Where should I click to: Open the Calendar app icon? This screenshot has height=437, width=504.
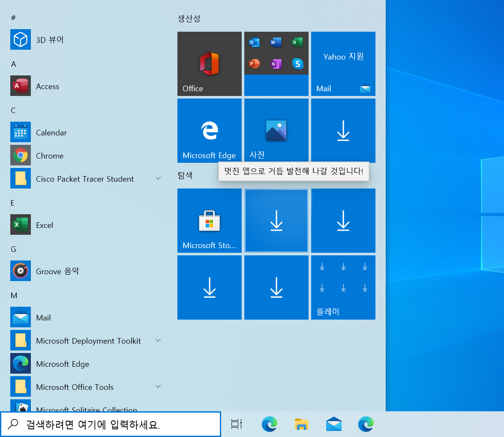tap(21, 132)
